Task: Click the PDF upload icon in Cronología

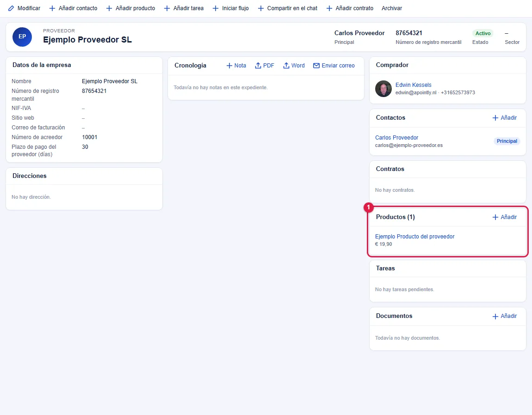Action: click(258, 66)
